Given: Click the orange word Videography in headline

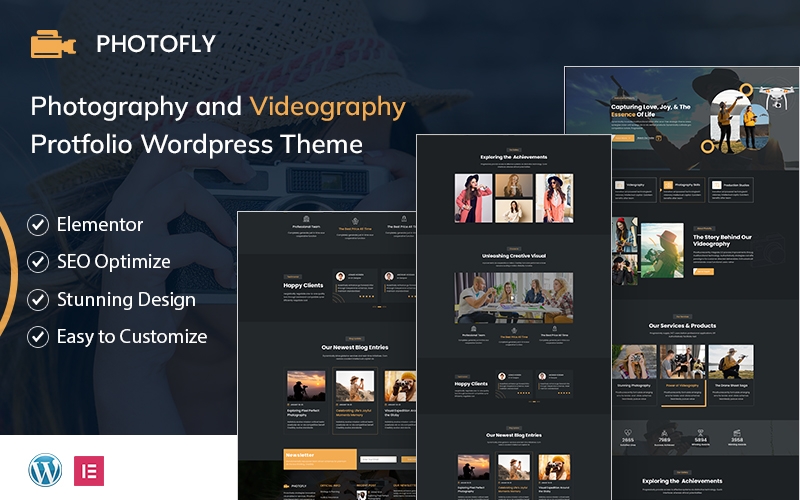Looking at the screenshot, I should pos(328,108).
